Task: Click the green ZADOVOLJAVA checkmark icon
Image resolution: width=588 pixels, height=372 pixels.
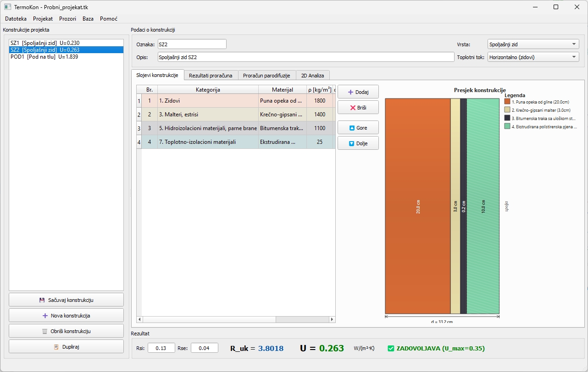Action: (391, 348)
